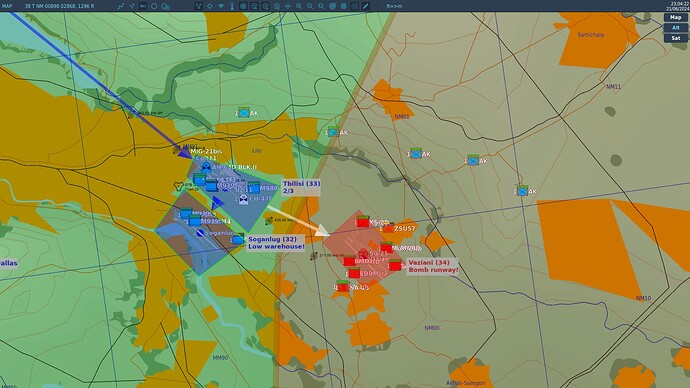Click the Tbilisi (33) zone label

[301, 187]
